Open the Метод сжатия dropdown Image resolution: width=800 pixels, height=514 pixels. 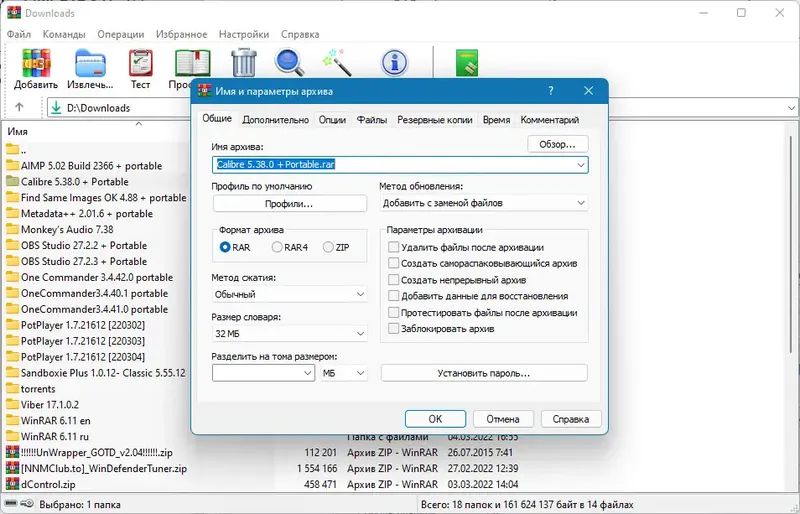click(x=289, y=294)
